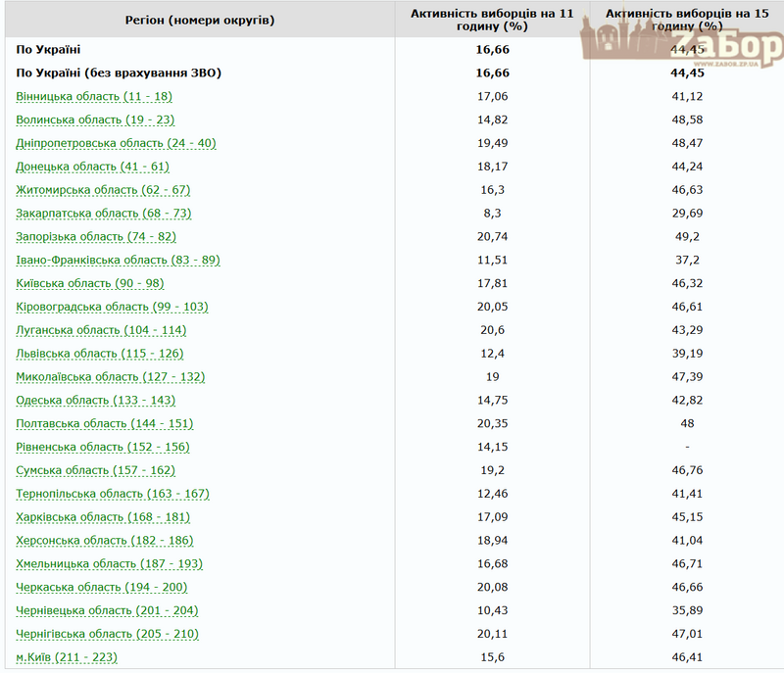Open Одеська область (133 - 143) results

95,401
